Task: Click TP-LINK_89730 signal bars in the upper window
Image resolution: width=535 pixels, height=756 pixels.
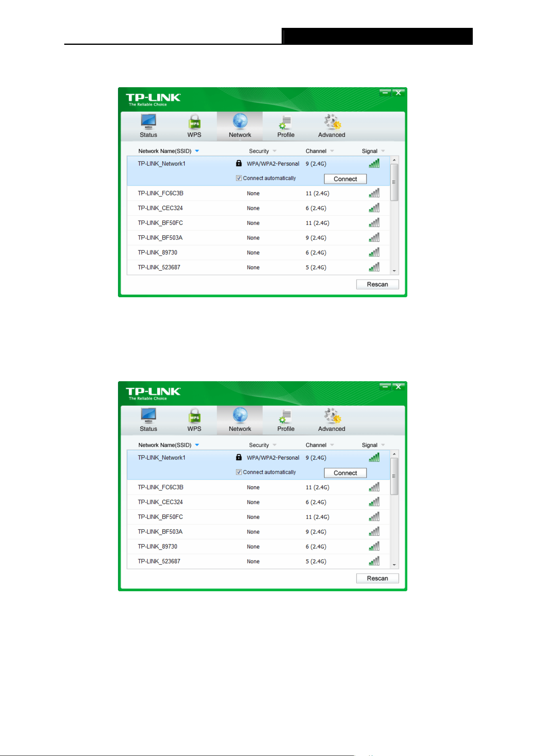Action: [374, 252]
